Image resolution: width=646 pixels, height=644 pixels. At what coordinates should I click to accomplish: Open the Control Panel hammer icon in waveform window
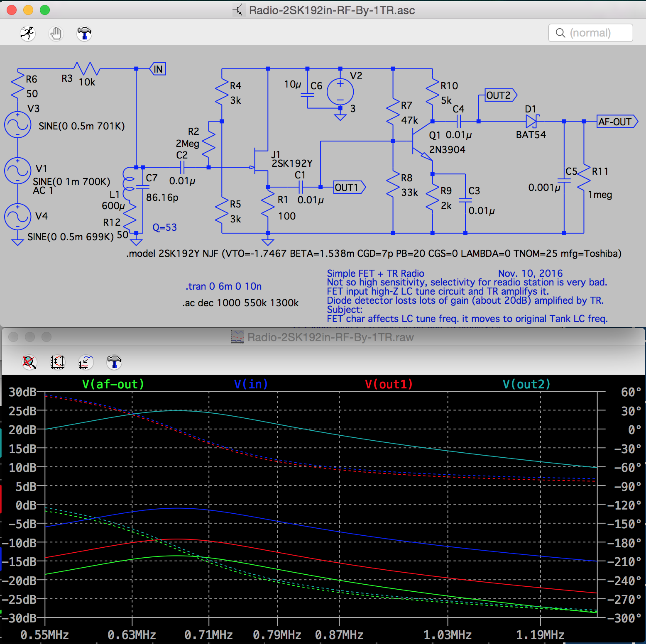tap(113, 362)
